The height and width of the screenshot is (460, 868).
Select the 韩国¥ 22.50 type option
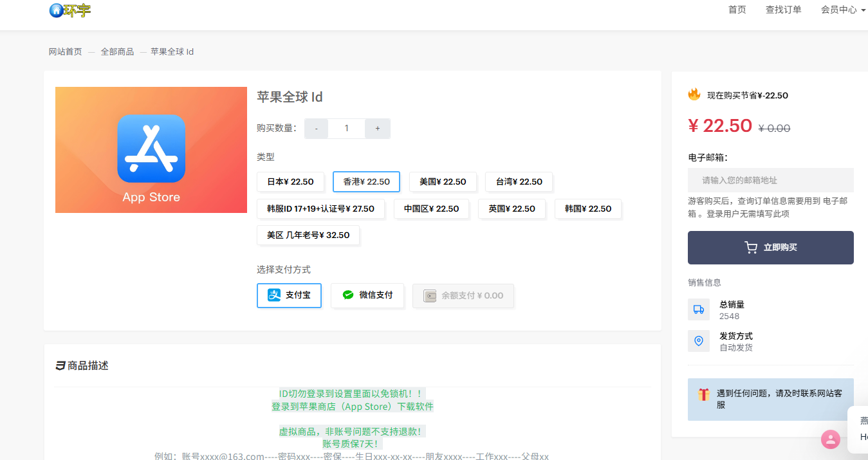click(588, 209)
